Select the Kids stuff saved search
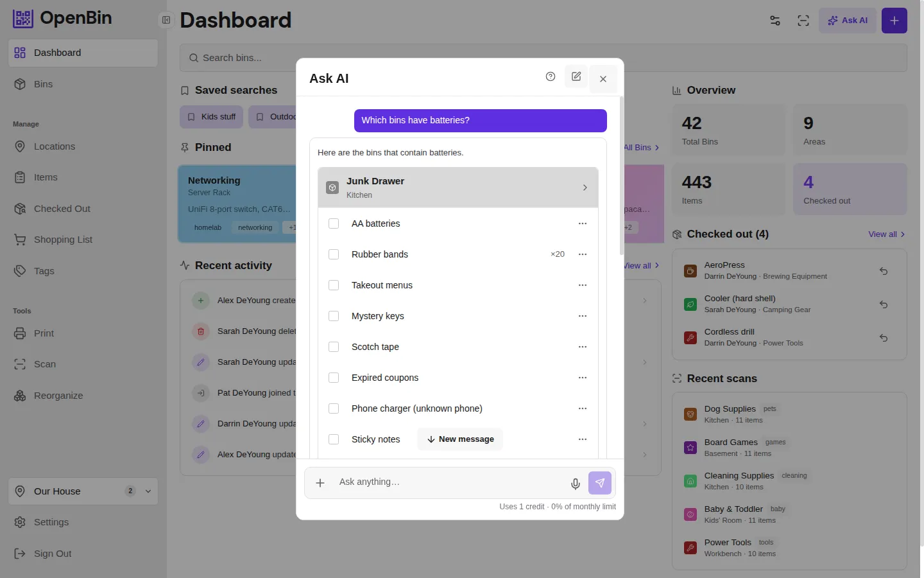Screen dimensions: 924x578 (212, 117)
